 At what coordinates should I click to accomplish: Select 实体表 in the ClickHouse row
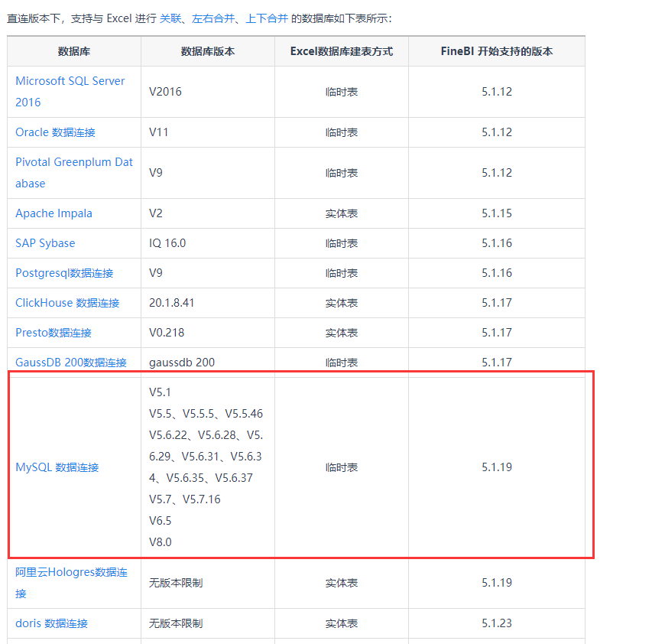pos(342,303)
